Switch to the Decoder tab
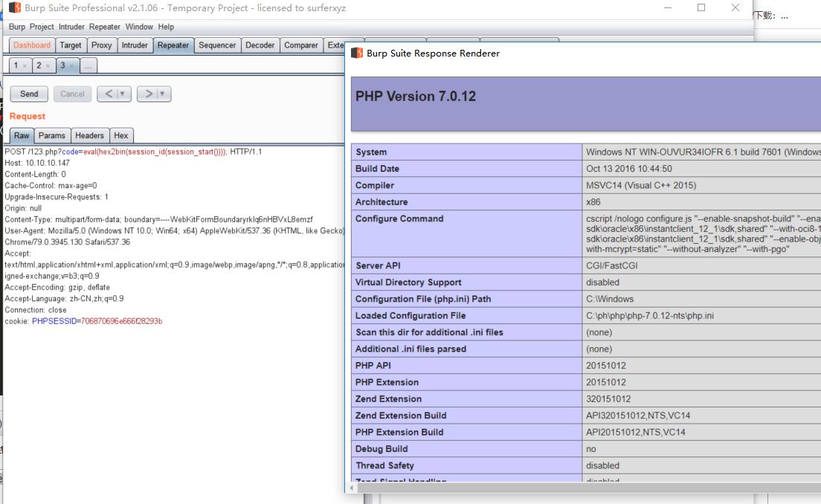 [260, 45]
